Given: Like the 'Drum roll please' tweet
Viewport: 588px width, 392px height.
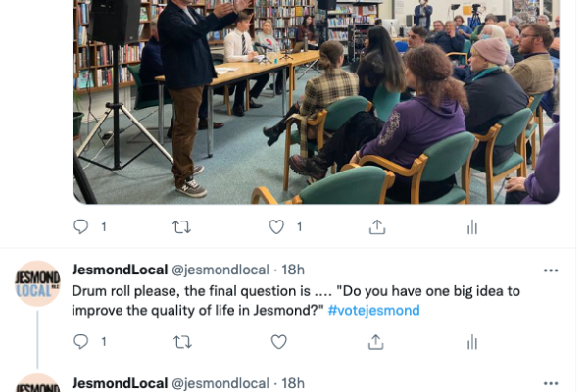Looking at the screenshot, I should click(278, 342).
